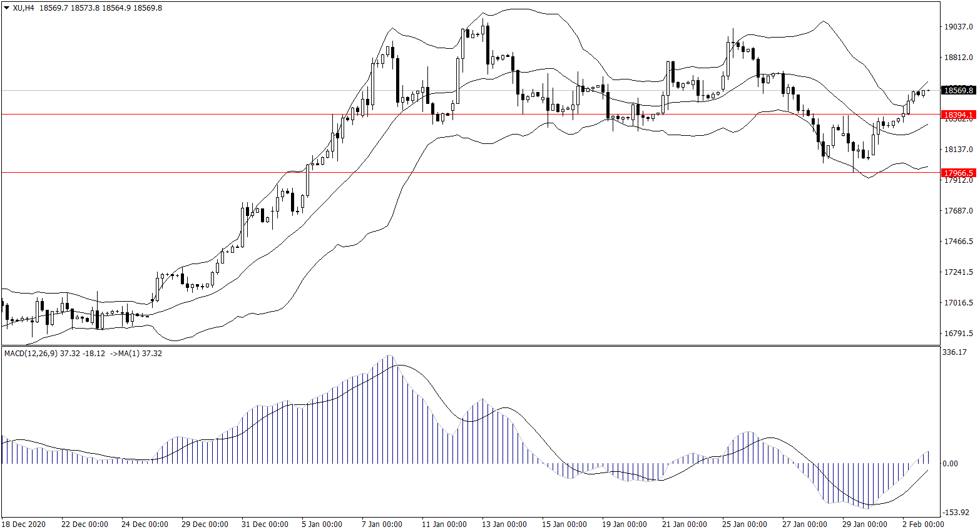Click the XU,H4 symbol title text
980x532 pixels.
(x=24, y=8)
